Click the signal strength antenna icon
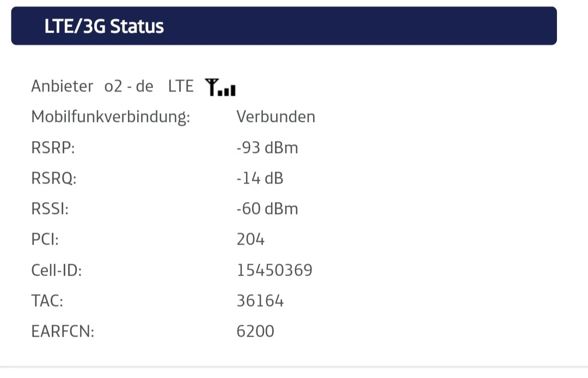 (x=220, y=87)
